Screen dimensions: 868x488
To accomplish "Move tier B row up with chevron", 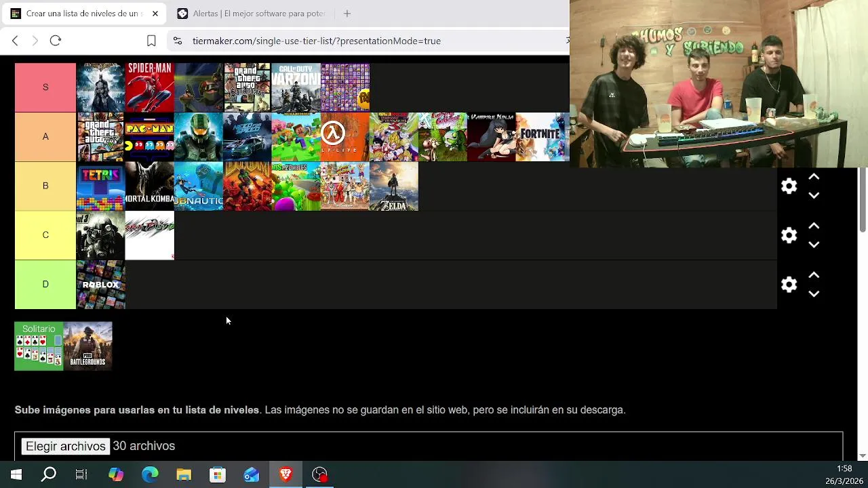I will (x=814, y=177).
